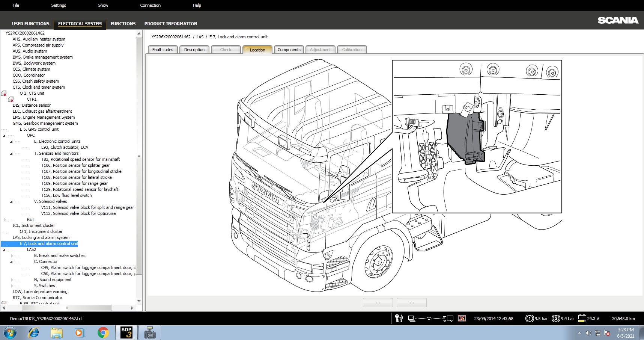Click the fault icon on O 2, CTS unit
Viewport: 644px width, 340px height.
(x=3, y=94)
